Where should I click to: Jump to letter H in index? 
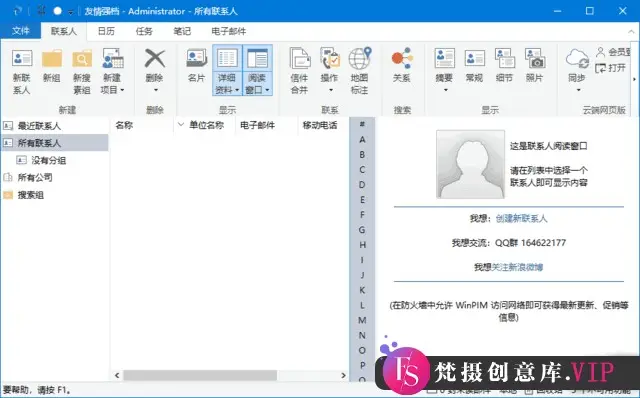[362, 245]
